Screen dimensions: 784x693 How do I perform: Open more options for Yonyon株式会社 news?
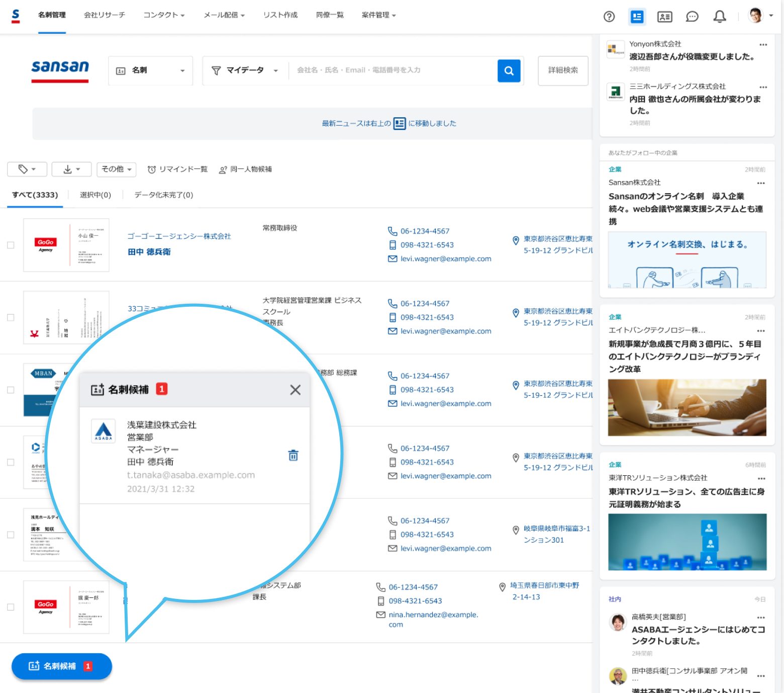(x=763, y=45)
